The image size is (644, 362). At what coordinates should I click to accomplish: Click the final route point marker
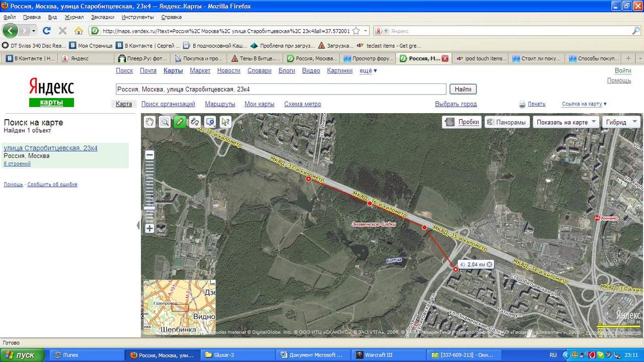455,269
